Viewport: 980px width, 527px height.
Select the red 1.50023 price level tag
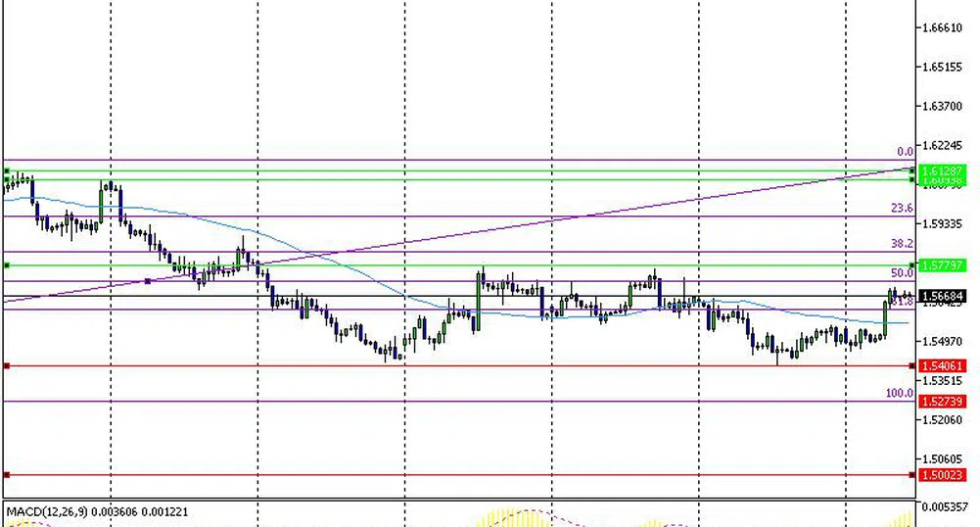[x=943, y=475]
